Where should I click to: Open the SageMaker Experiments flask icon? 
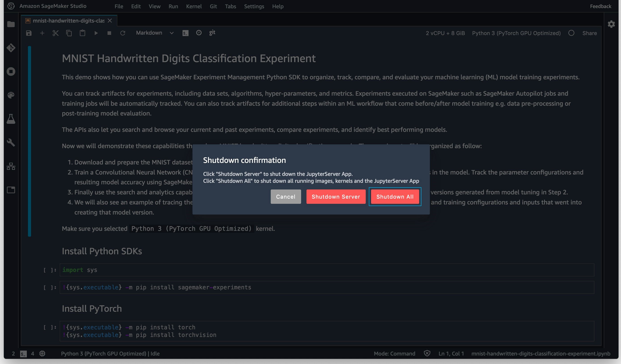11,119
